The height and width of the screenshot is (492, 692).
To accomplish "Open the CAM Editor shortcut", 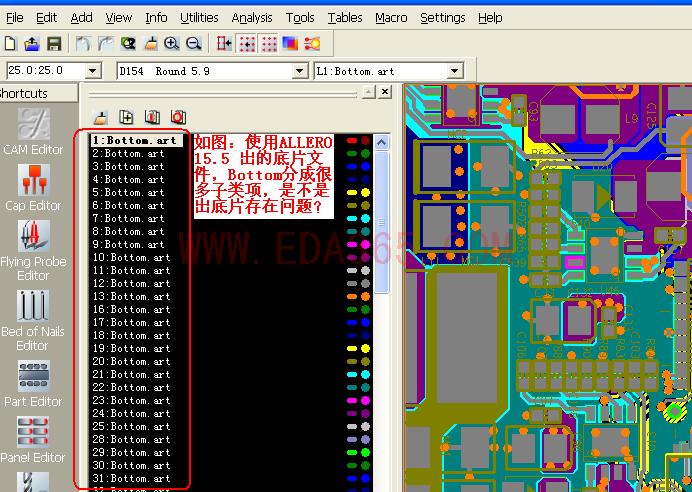I will [x=33, y=131].
